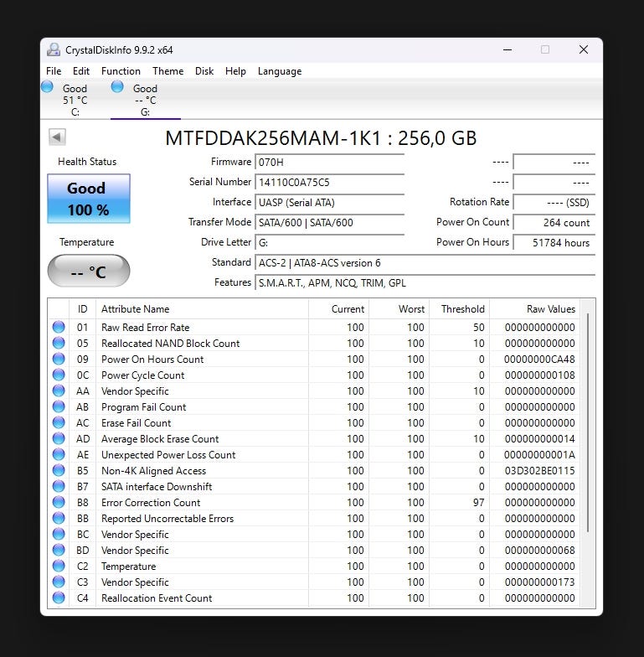Click the Transfer Mode field

(330, 223)
